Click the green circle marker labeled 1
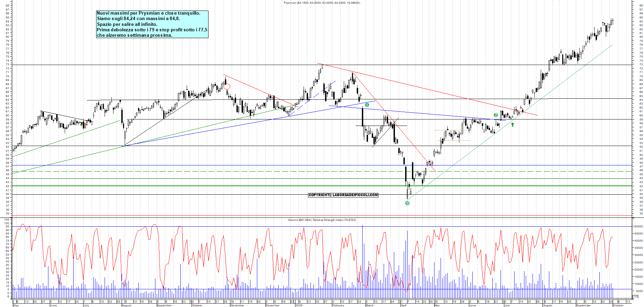 367,105
